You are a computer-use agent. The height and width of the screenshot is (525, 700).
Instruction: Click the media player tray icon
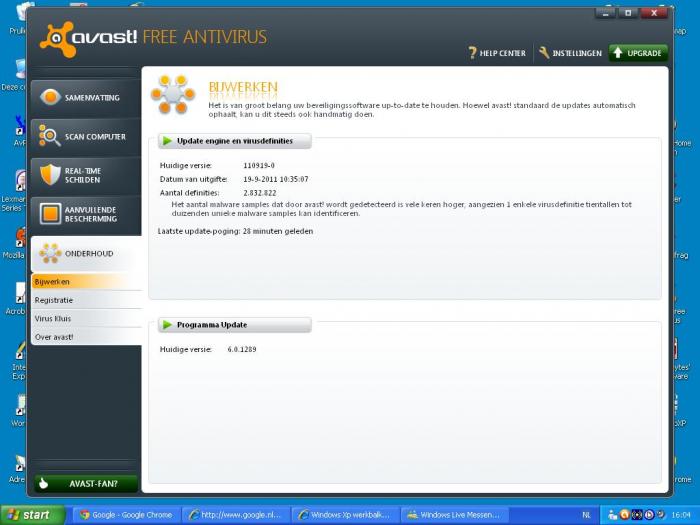[649, 515]
